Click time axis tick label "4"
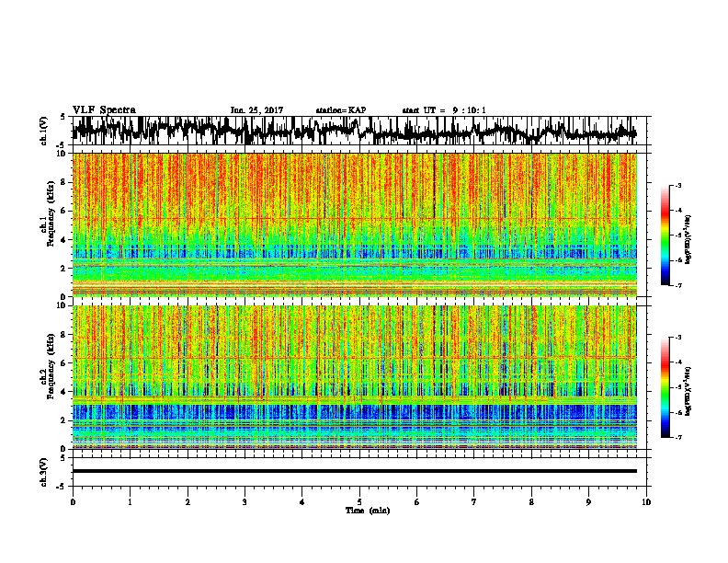This screenshot has height=563, width=728. 302,502
